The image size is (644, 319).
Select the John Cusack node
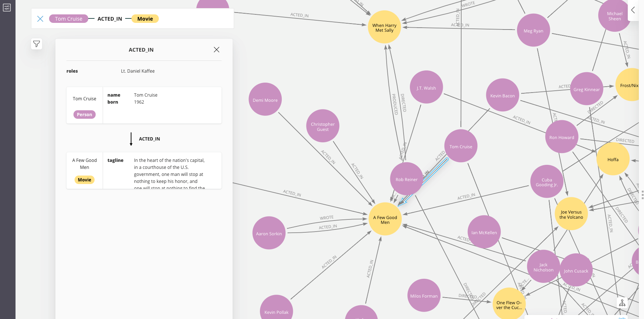click(576, 270)
